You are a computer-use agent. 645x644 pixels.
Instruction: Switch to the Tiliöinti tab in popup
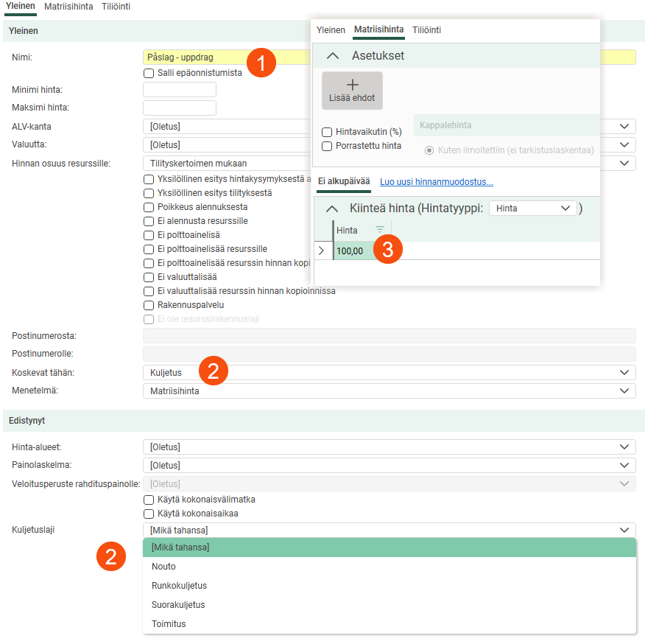coord(426,30)
